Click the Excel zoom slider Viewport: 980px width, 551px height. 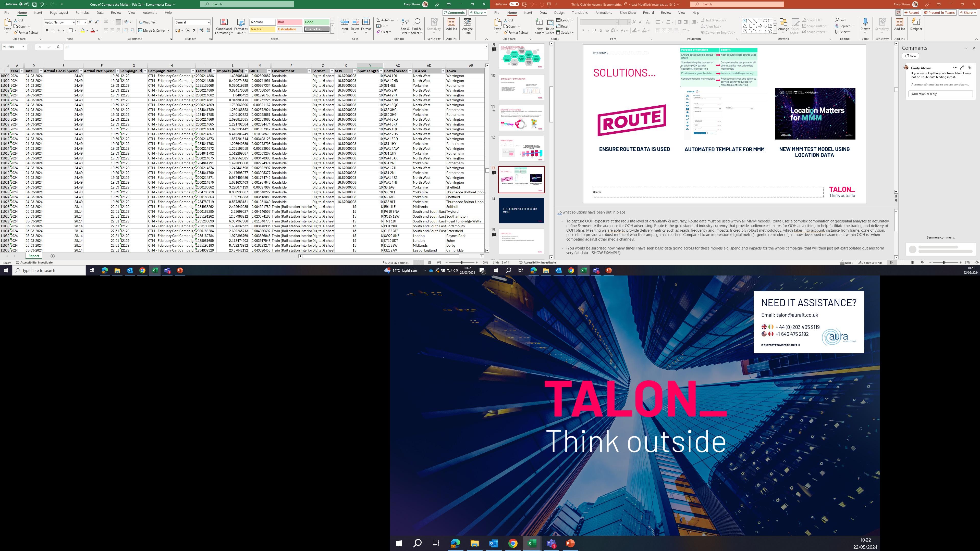coord(461,262)
